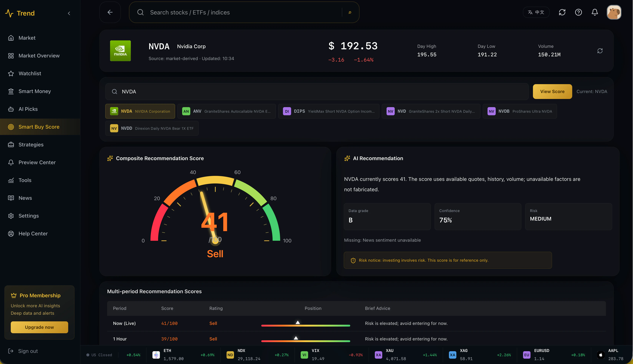633x364 pixels.
Task: Click the small search icon at right of top search bar
Action: pos(350,12)
